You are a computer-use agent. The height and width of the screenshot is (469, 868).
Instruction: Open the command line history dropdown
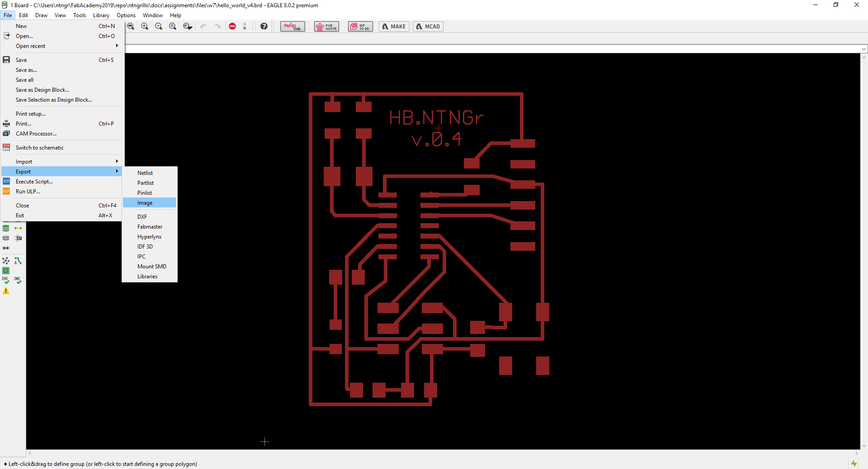[864, 49]
